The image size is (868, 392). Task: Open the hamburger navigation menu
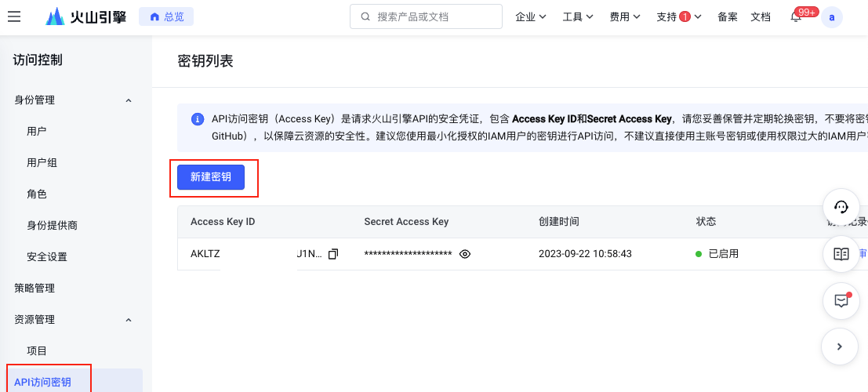(x=14, y=16)
